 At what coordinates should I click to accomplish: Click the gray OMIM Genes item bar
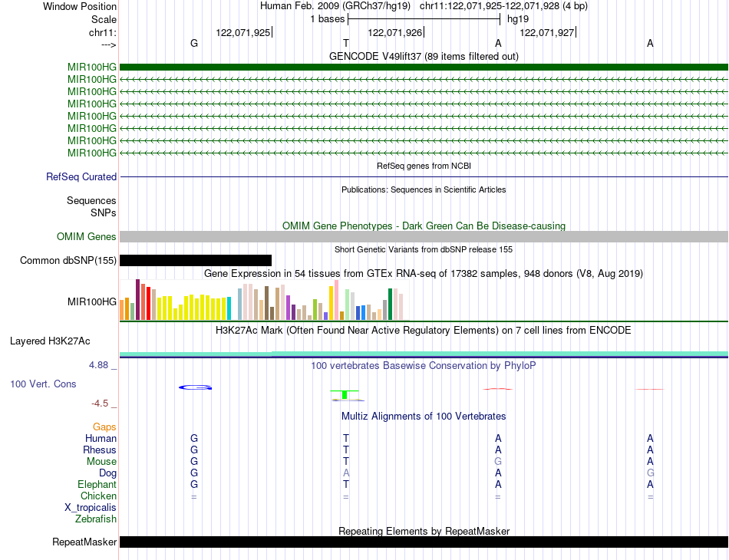point(424,236)
